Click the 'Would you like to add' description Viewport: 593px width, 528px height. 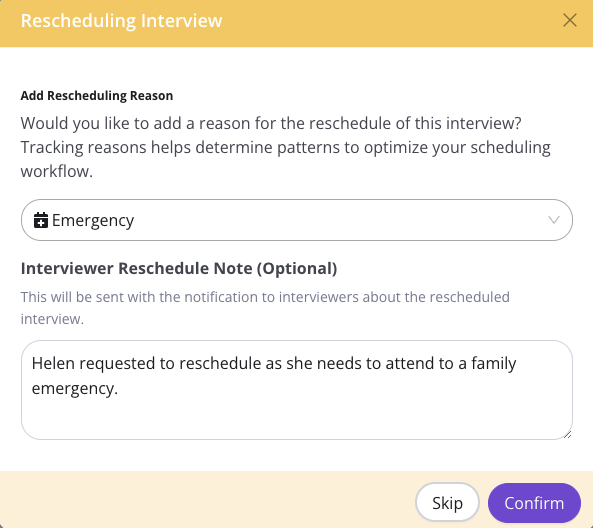(271, 123)
